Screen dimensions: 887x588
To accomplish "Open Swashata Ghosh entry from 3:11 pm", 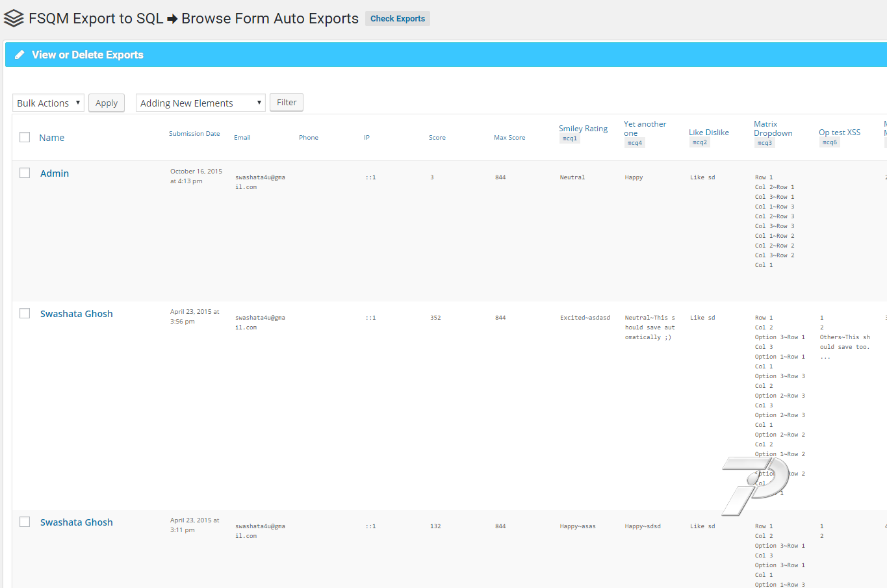I will (77, 522).
